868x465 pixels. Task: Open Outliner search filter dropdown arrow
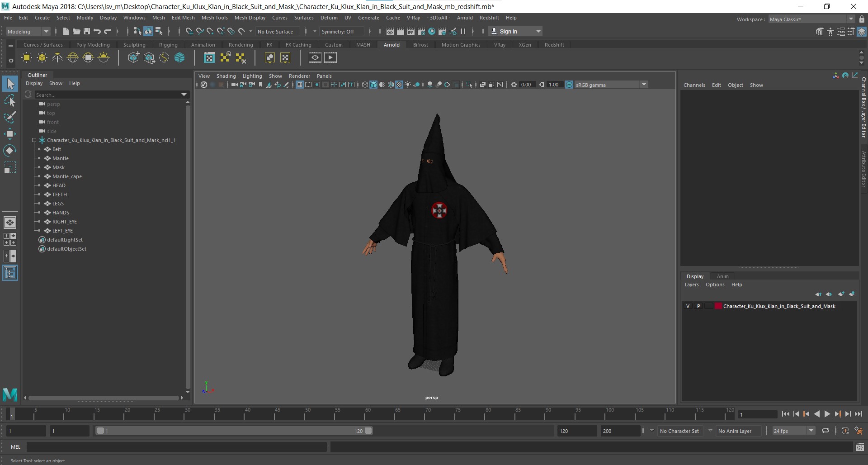coord(184,95)
